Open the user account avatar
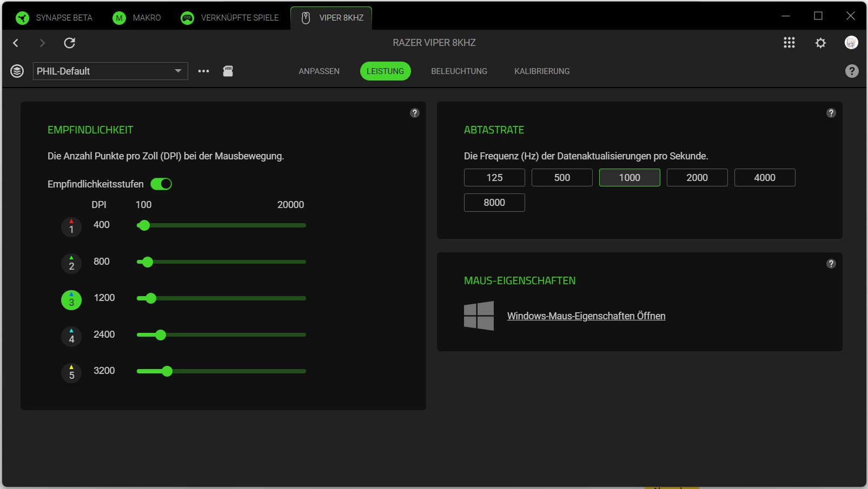Screen dimensions: 868x489 [851, 43]
